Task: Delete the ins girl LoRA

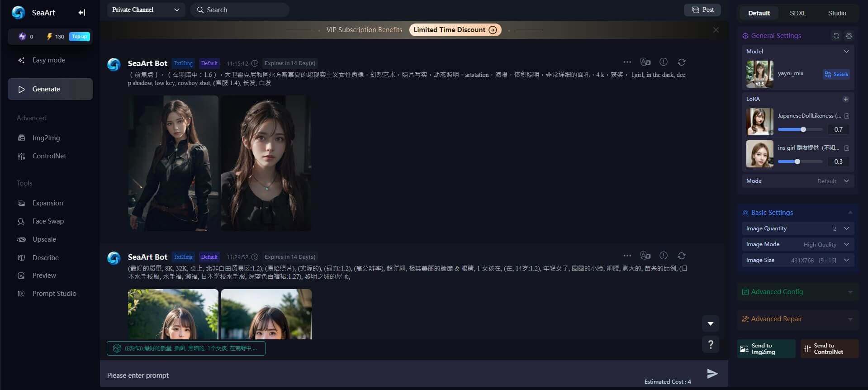Action: point(847,148)
